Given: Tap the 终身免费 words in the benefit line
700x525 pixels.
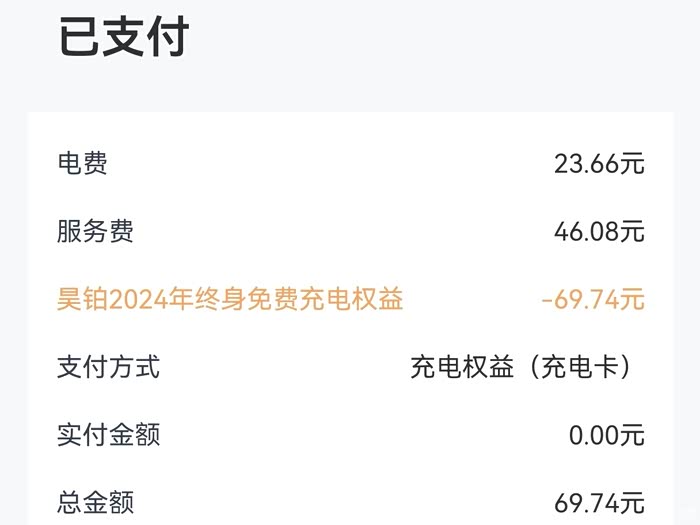Looking at the screenshot, I should tap(237, 299).
